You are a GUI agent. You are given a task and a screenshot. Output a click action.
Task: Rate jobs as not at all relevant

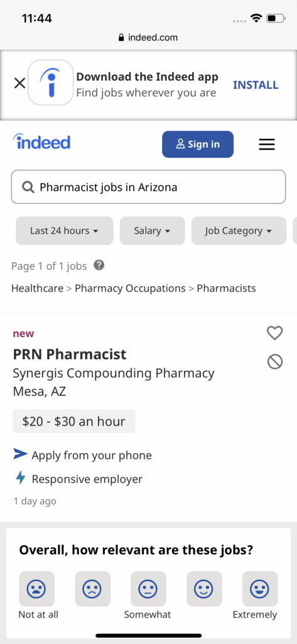tap(36, 589)
